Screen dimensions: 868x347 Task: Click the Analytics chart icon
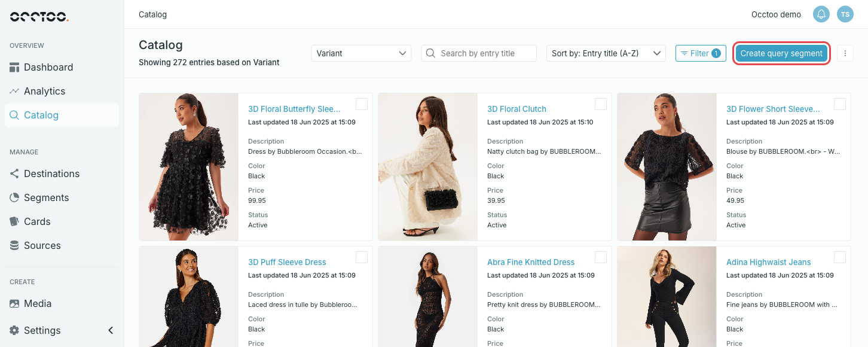14,91
